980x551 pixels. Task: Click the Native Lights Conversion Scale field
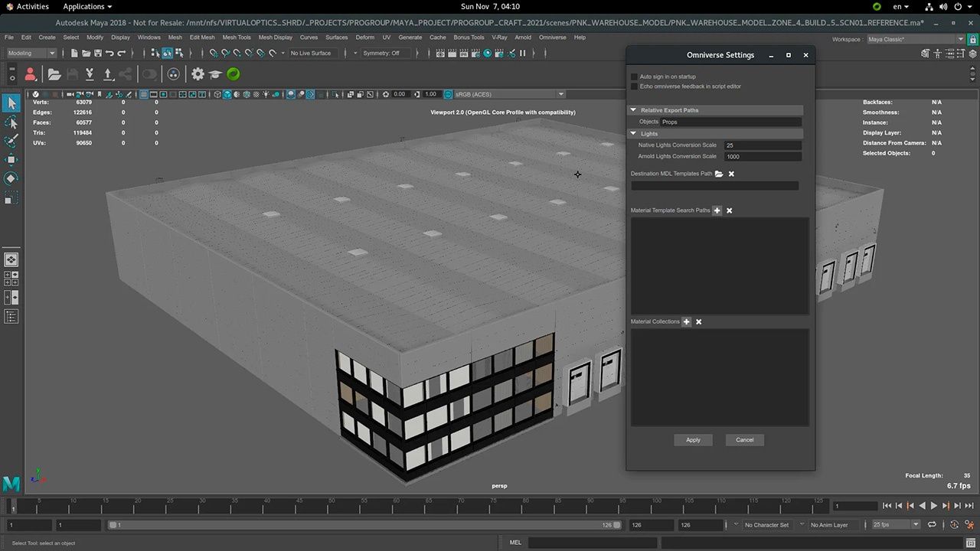pos(762,145)
